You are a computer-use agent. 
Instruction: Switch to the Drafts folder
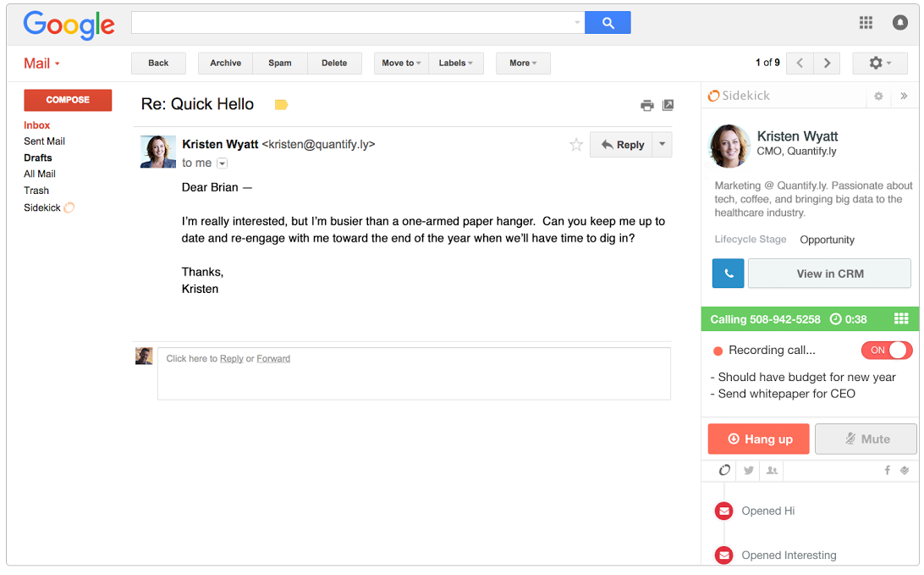click(38, 158)
